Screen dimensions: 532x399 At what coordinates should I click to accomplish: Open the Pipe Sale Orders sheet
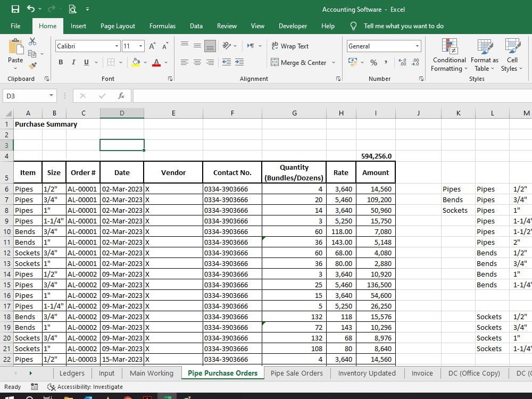coord(296,373)
